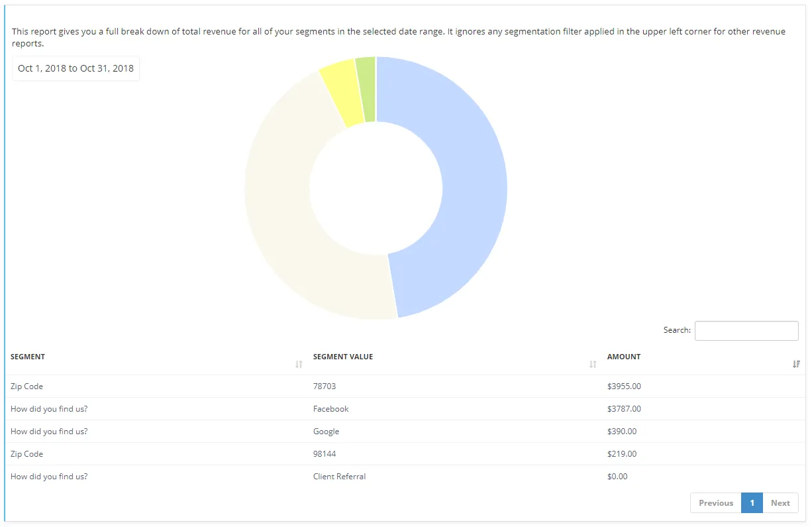812x527 pixels.
Task: Click Zip Code in the 98144 row
Action: tap(26, 454)
